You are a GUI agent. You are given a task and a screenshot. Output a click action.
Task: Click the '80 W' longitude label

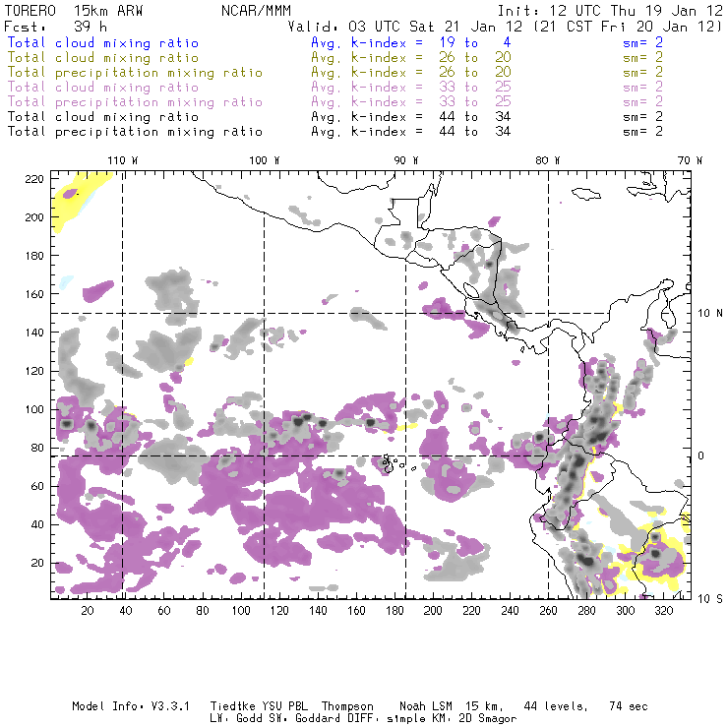547,160
